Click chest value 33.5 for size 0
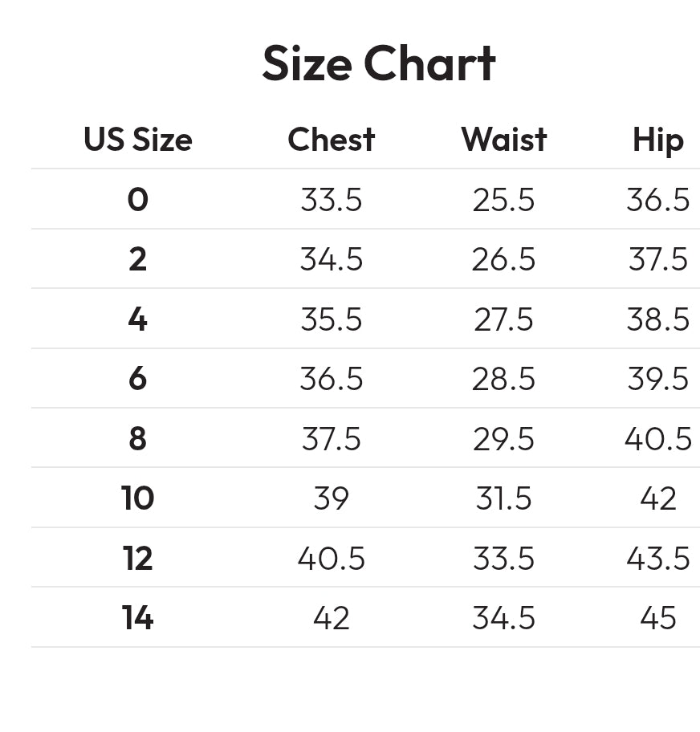This screenshot has height=732, width=700. pos(331,200)
